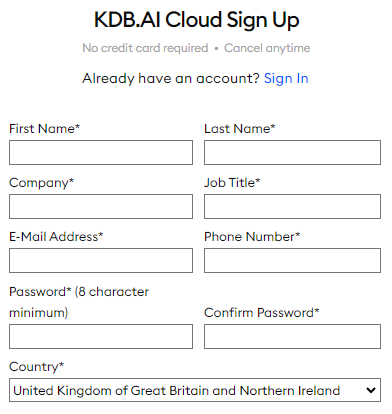
Task: Open the Country dropdown list
Action: click(195, 390)
